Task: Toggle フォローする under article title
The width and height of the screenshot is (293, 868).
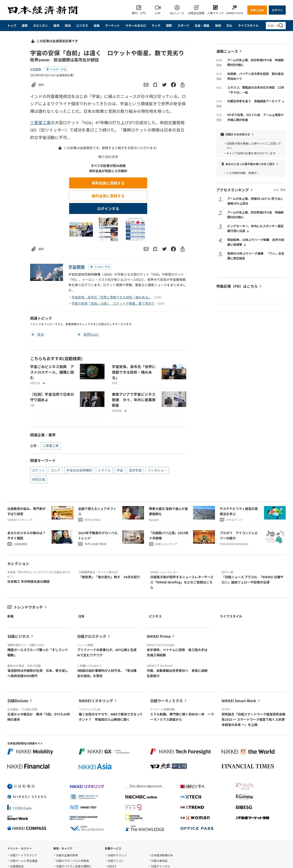Action: tap(56, 69)
